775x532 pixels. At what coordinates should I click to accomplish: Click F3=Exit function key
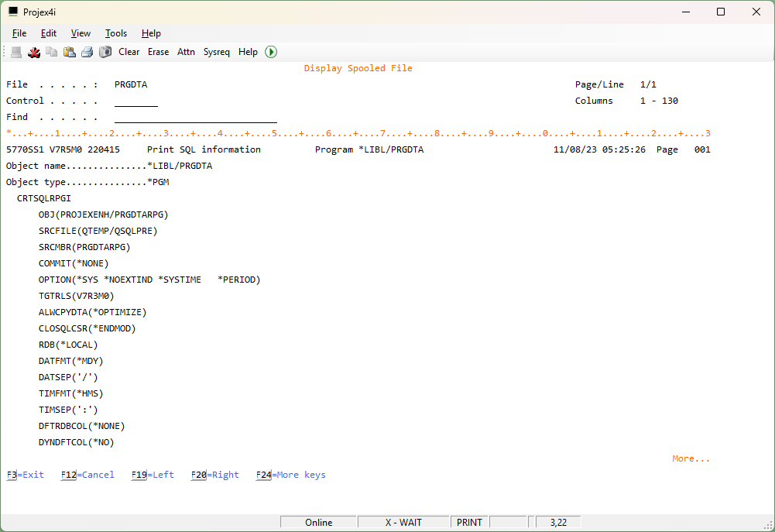(x=26, y=475)
